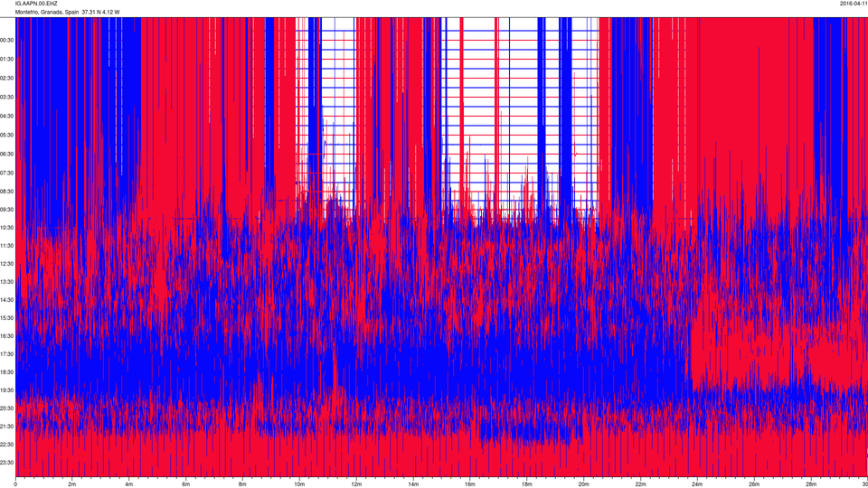Screen dimensions: 868x488
Task: Select the 16:30 time row label
Action: point(6,336)
